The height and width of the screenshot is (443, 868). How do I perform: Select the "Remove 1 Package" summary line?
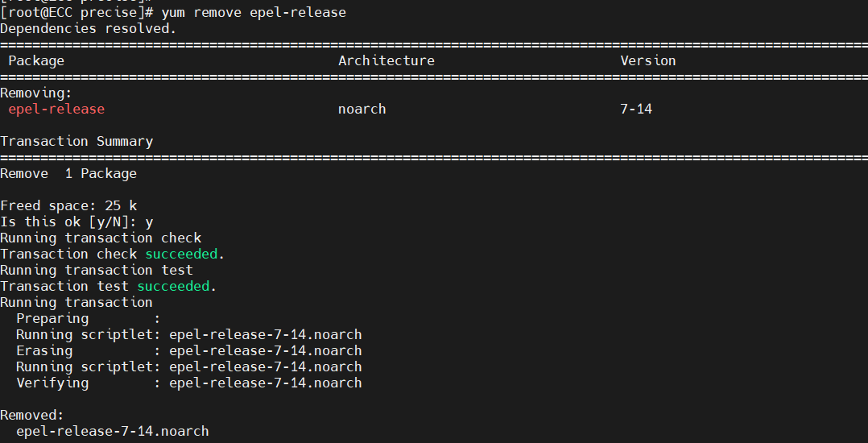pos(68,173)
